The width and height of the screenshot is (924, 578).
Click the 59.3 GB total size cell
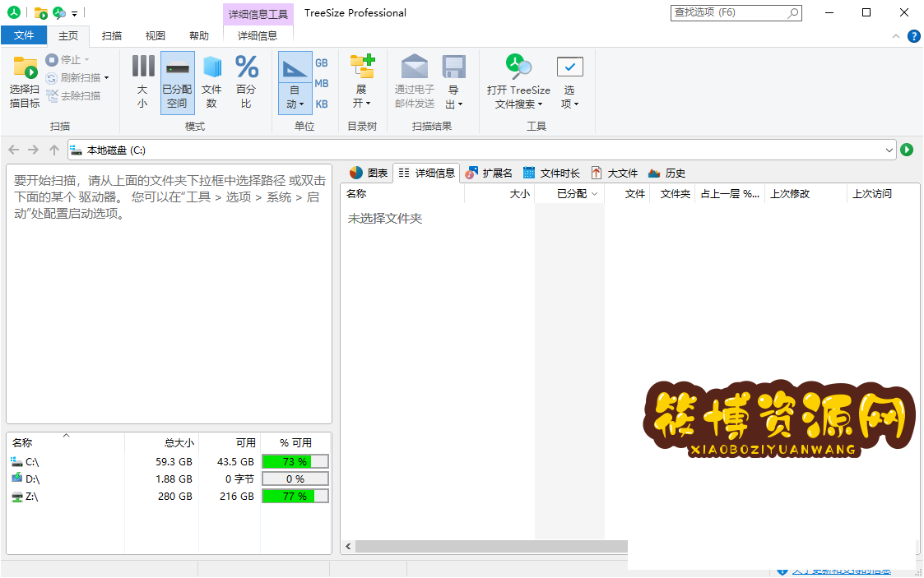174,462
